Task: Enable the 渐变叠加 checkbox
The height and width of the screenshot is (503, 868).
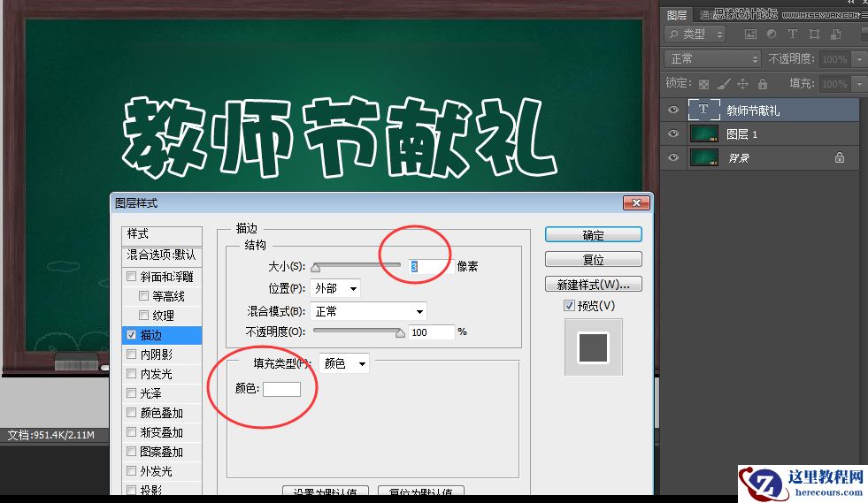Action: point(131,431)
